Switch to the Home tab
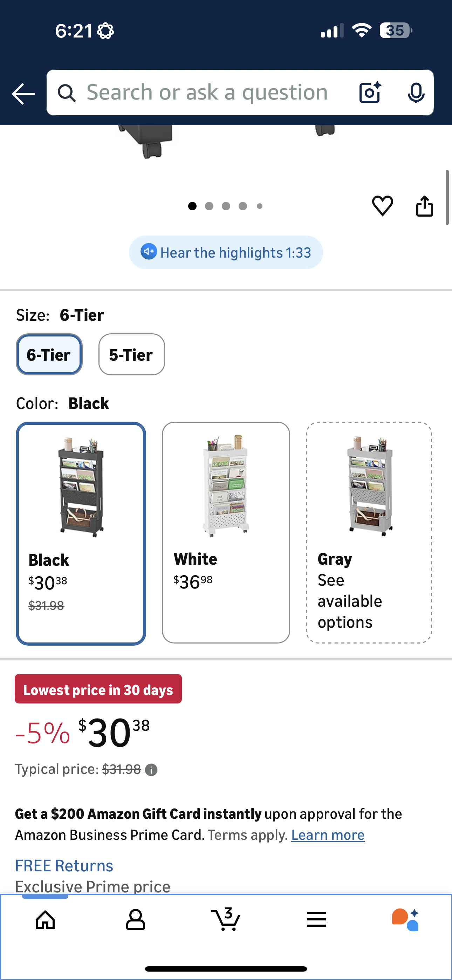The image size is (452, 980). coord(45,919)
